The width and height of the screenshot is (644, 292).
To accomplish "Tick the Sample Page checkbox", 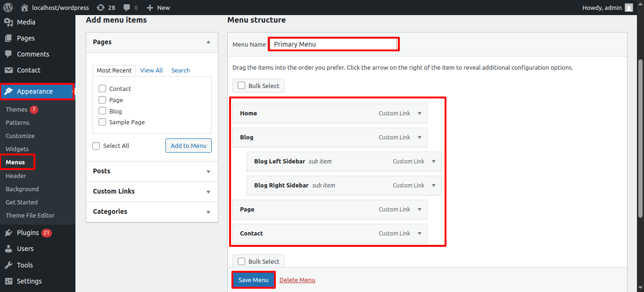I will [102, 122].
